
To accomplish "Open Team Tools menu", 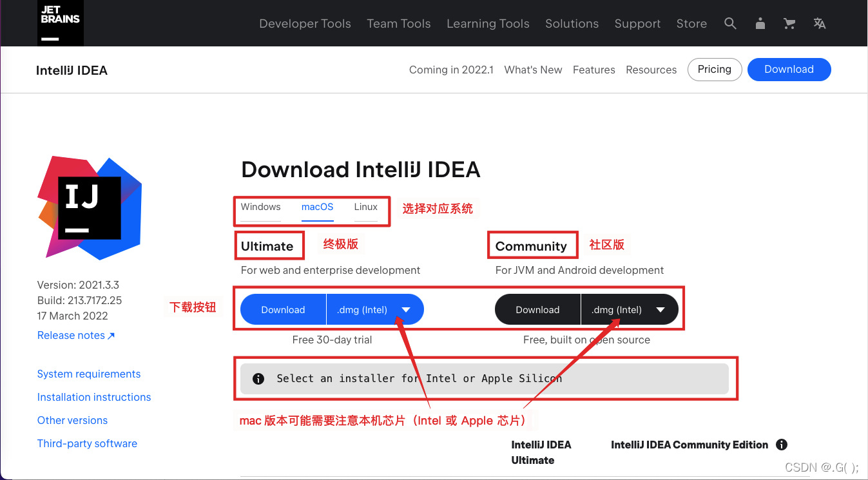I will (399, 24).
